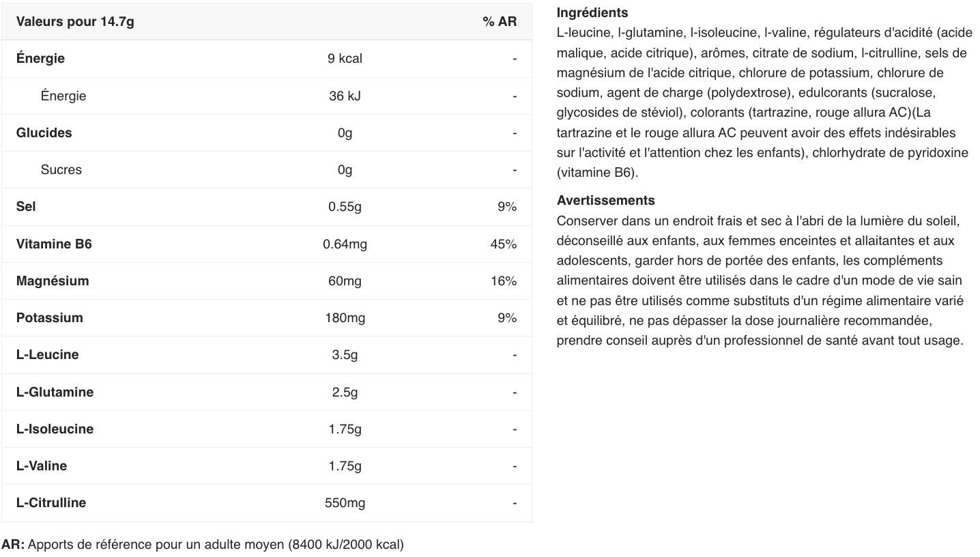Click the Avertissements heading
Viewport: 980px width, 557px height.
(x=605, y=201)
